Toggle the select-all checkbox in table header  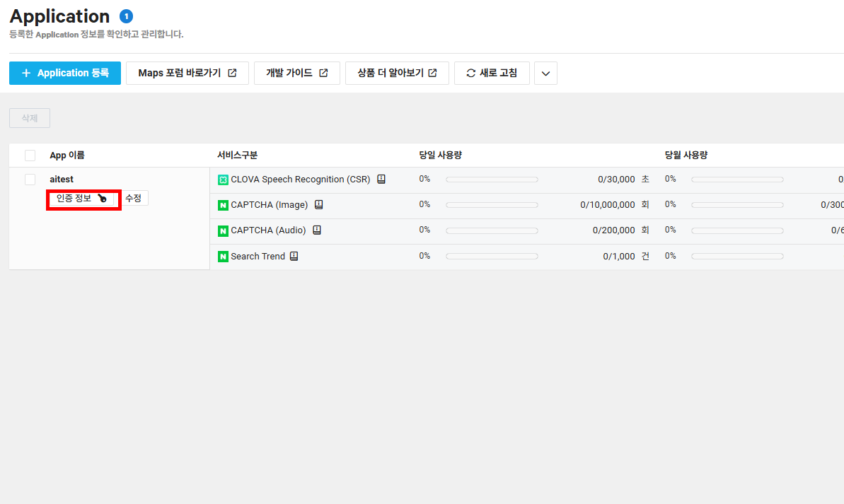tap(30, 156)
